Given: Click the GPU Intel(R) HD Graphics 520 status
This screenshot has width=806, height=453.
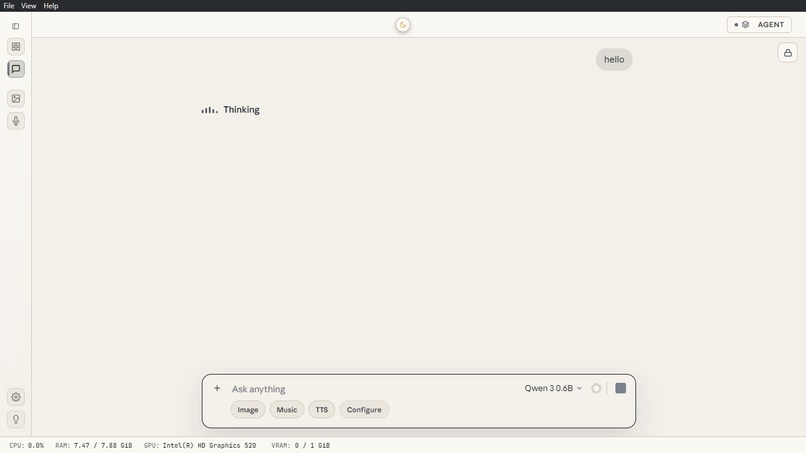Looking at the screenshot, I should [200, 445].
